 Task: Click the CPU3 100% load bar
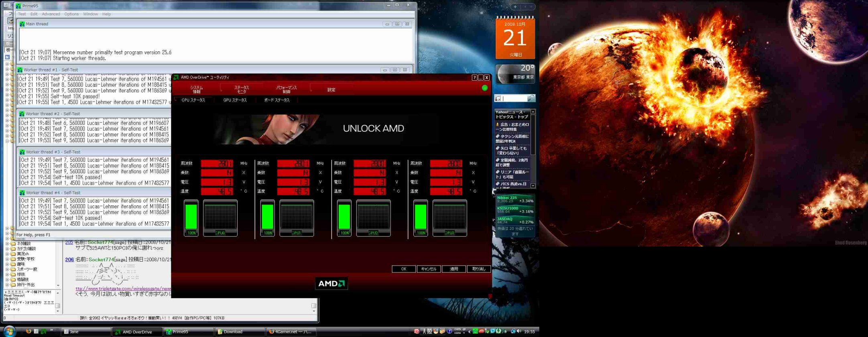click(x=421, y=218)
